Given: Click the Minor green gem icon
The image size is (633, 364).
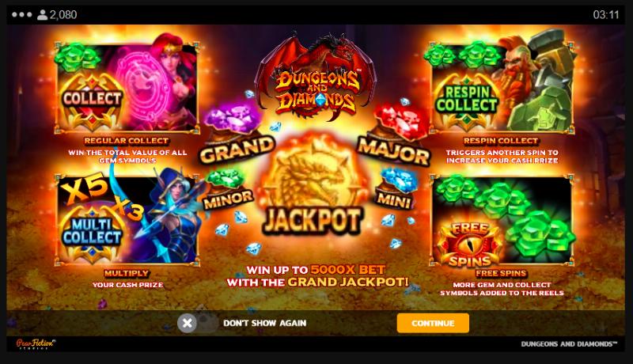Looking at the screenshot, I should (x=226, y=180).
